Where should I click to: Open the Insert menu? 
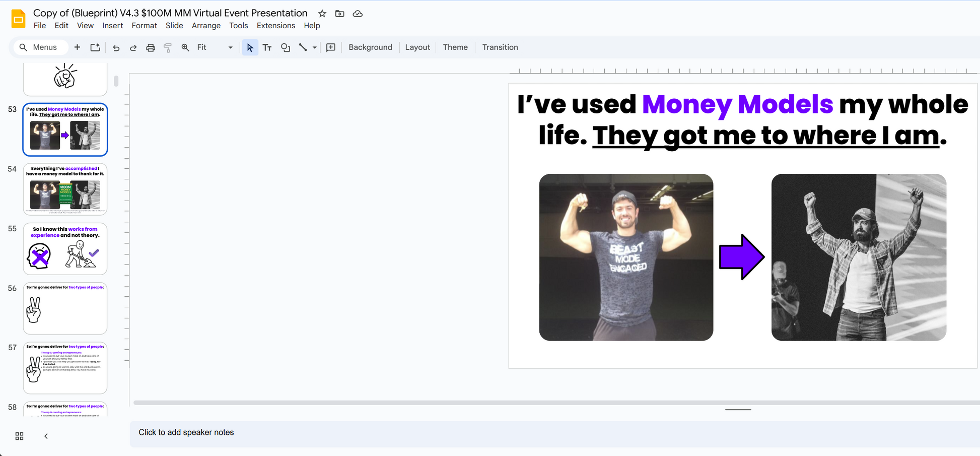click(x=112, y=26)
